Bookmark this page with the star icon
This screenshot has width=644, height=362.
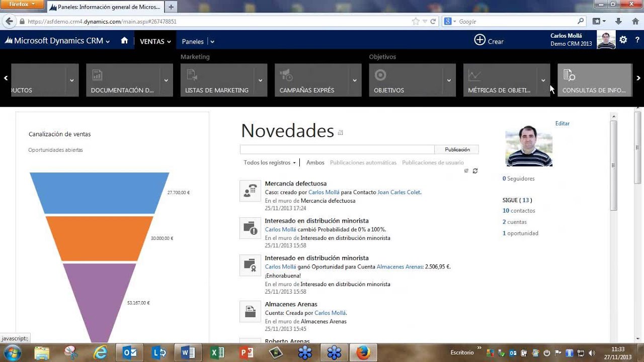[416, 22]
